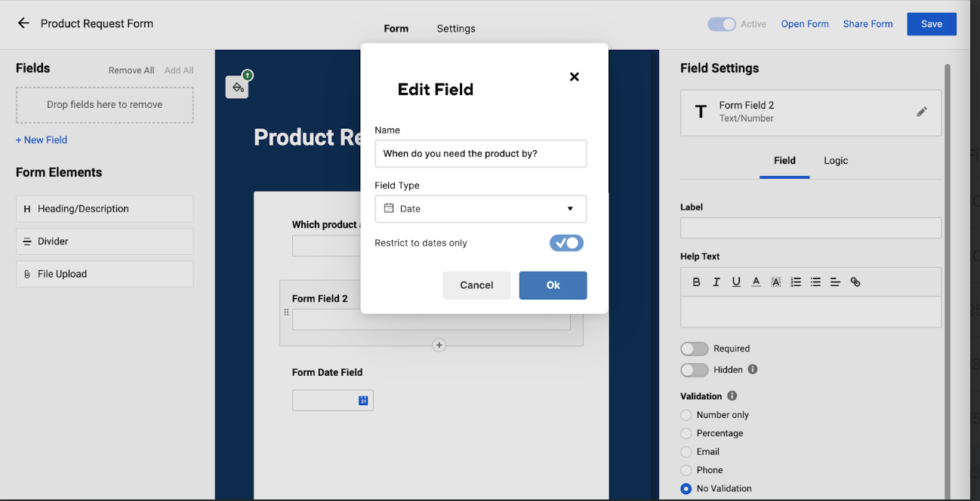Edit Form Field 2 using the pencil icon
The width and height of the screenshot is (980, 501).
(x=922, y=111)
